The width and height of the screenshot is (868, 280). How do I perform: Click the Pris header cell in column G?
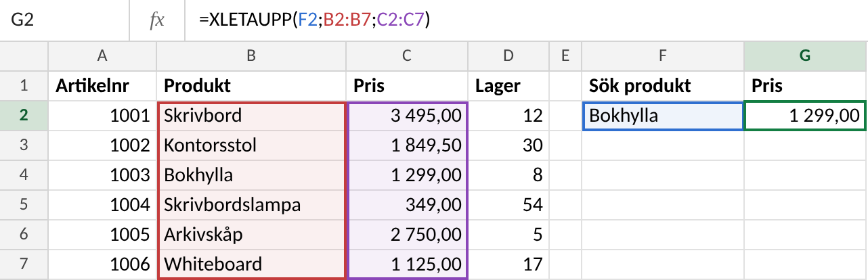[x=806, y=86]
